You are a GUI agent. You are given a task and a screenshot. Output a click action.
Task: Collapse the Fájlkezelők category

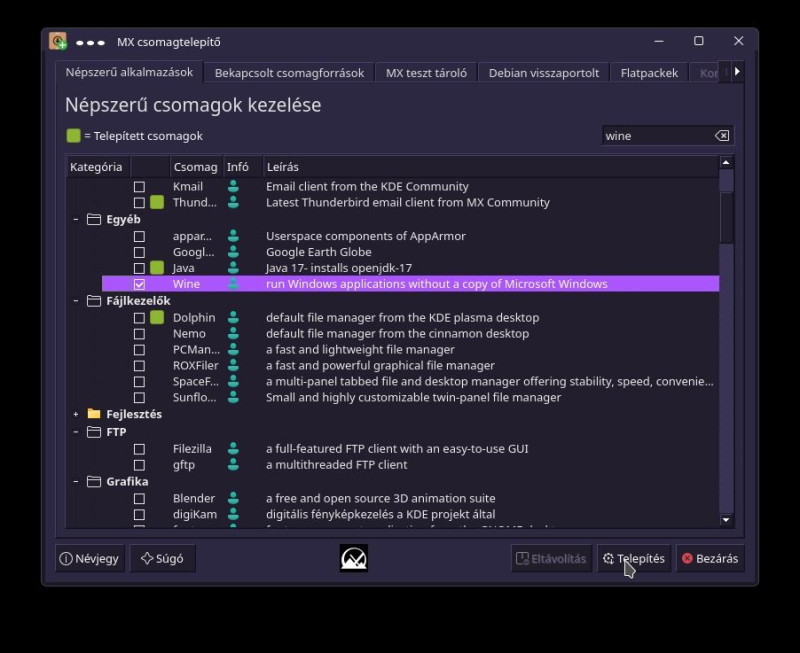(76, 301)
